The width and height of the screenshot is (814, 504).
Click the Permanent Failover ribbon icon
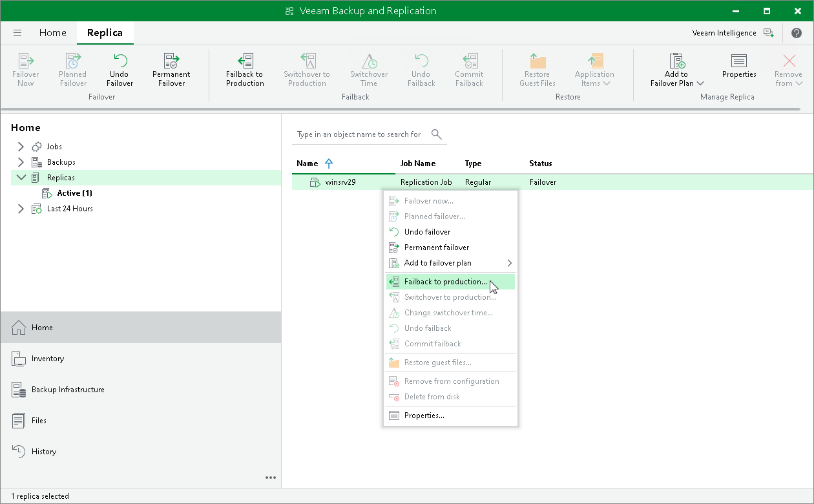click(171, 62)
